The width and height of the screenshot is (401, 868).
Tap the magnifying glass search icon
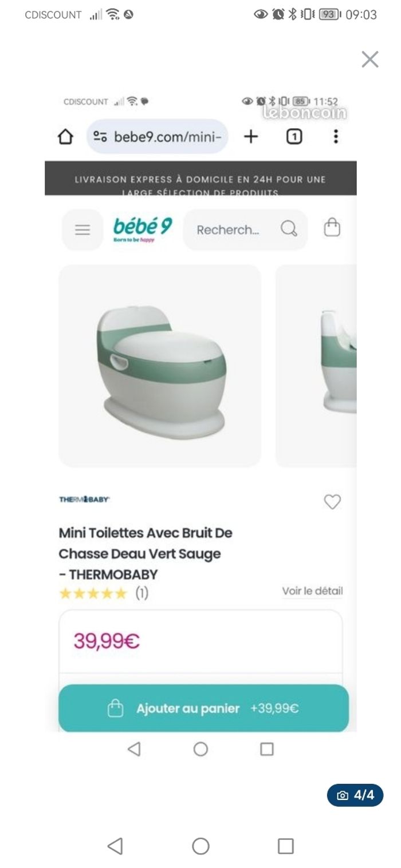(x=289, y=229)
